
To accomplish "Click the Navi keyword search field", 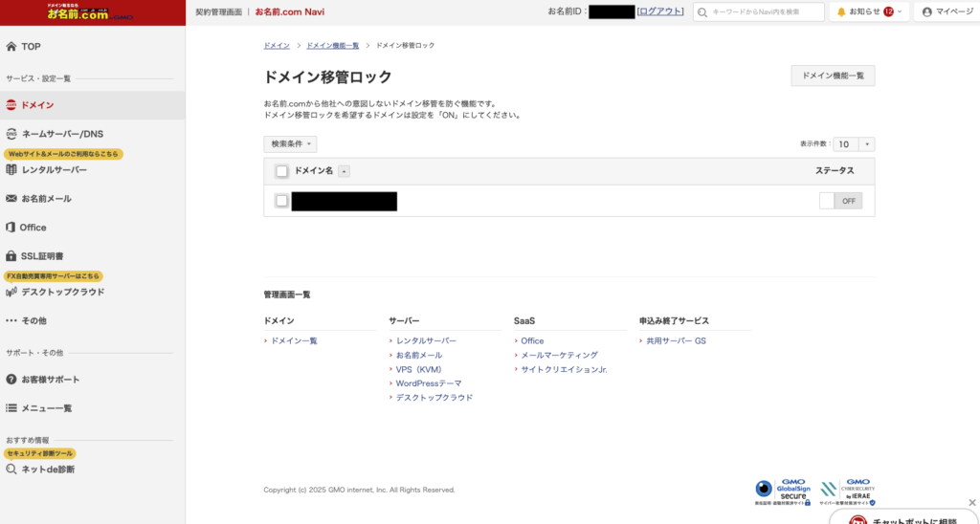I will click(759, 11).
